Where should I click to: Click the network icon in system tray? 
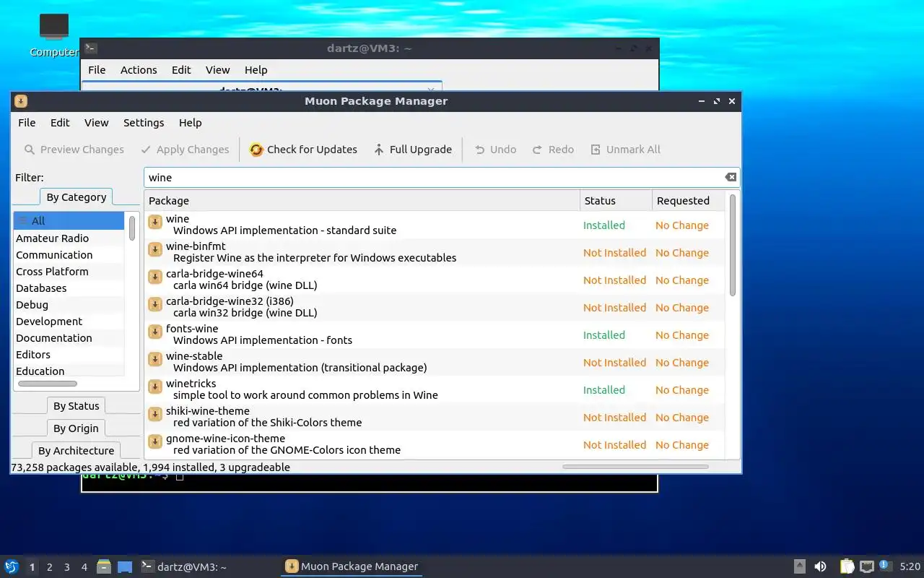click(866, 567)
